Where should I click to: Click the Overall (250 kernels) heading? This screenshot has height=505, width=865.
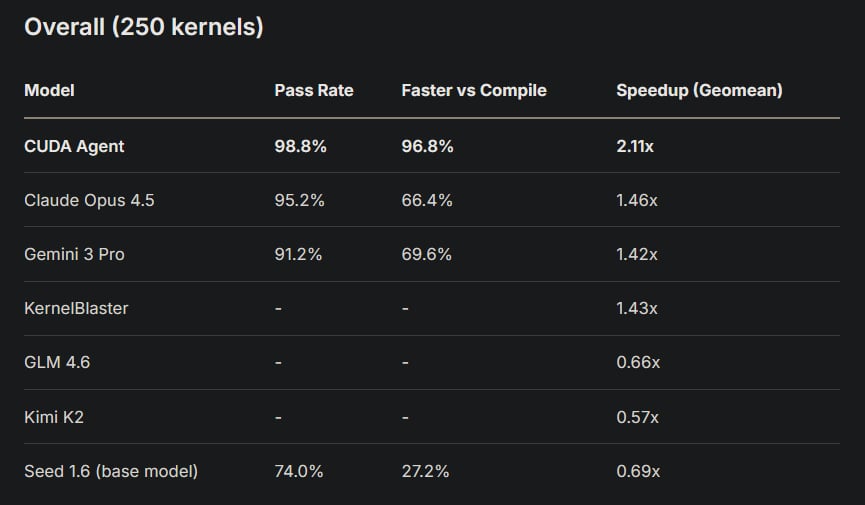click(x=143, y=27)
